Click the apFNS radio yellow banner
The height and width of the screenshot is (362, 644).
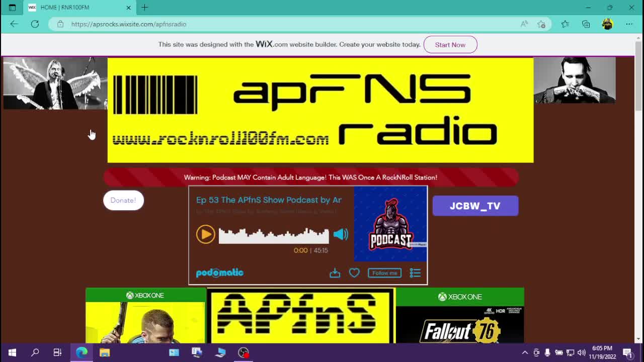(320, 110)
